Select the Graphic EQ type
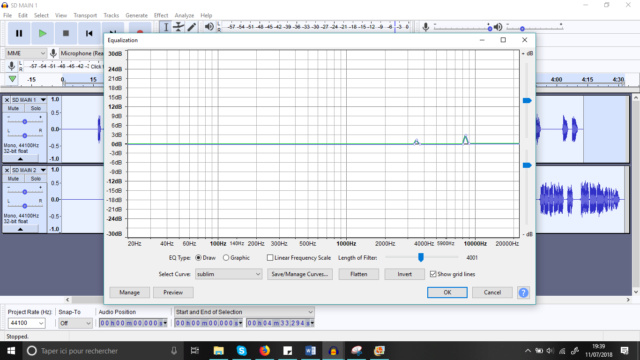640x360 pixels. click(x=226, y=258)
